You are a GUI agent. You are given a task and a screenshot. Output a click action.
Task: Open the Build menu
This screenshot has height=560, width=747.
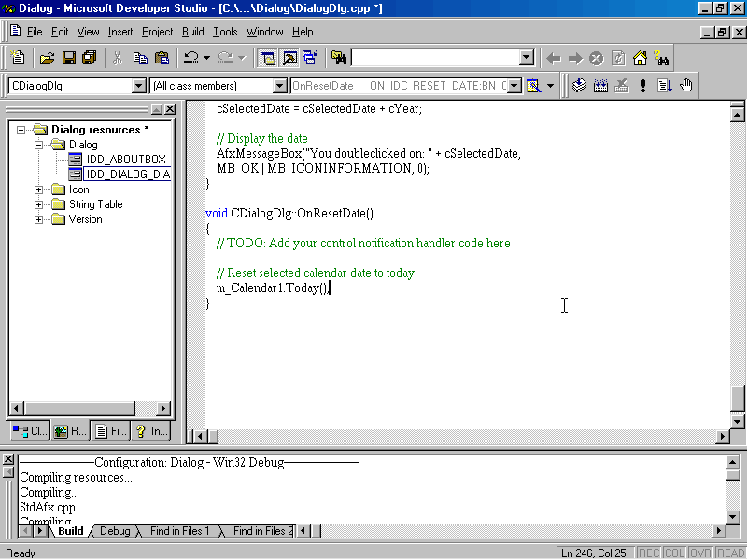coord(192,32)
